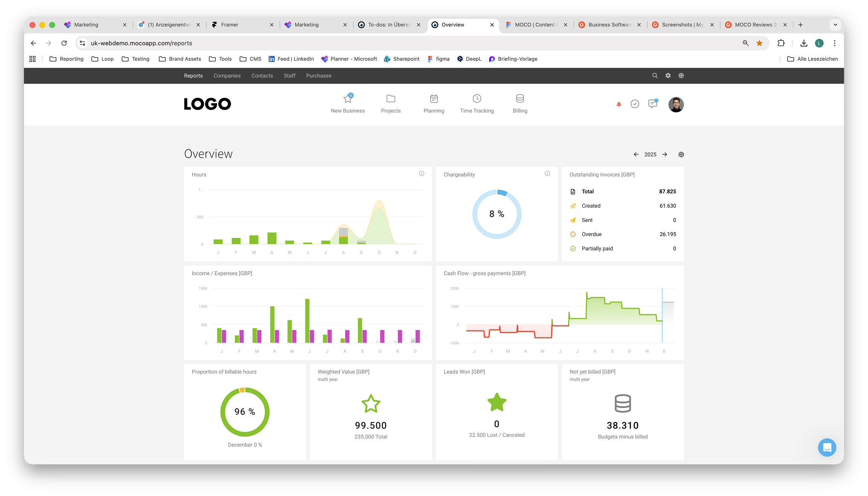Image resolution: width=868 pixels, height=496 pixels.
Task: Open the user profile avatar menu
Action: point(676,105)
